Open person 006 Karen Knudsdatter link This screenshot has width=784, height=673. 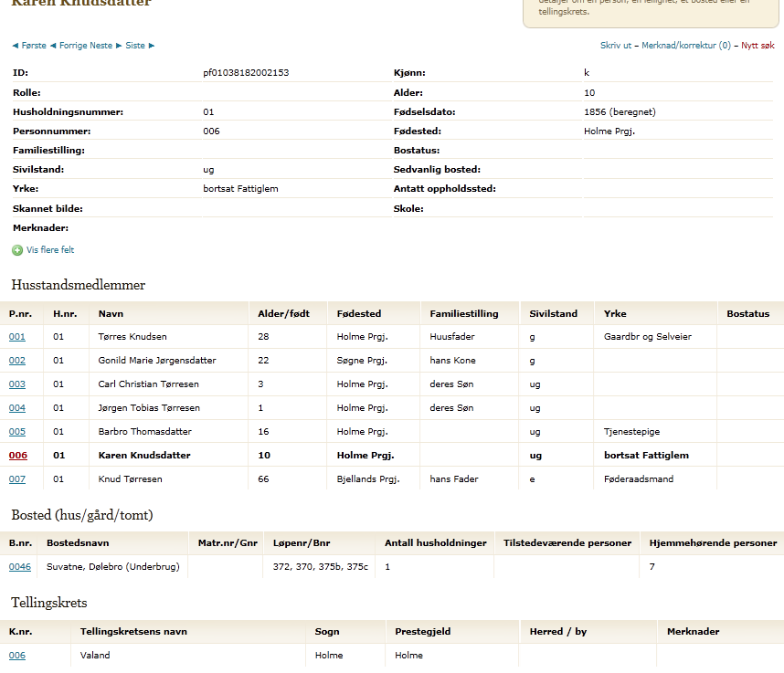18,455
